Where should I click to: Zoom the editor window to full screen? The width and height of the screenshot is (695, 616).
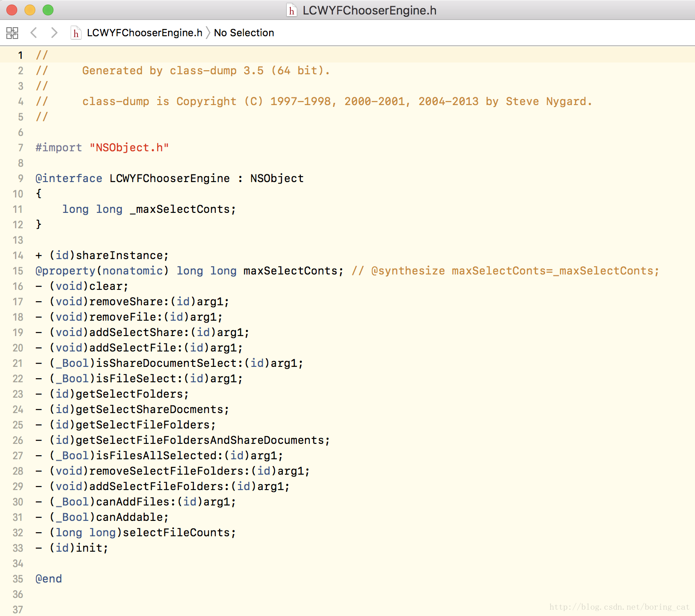[x=48, y=10]
